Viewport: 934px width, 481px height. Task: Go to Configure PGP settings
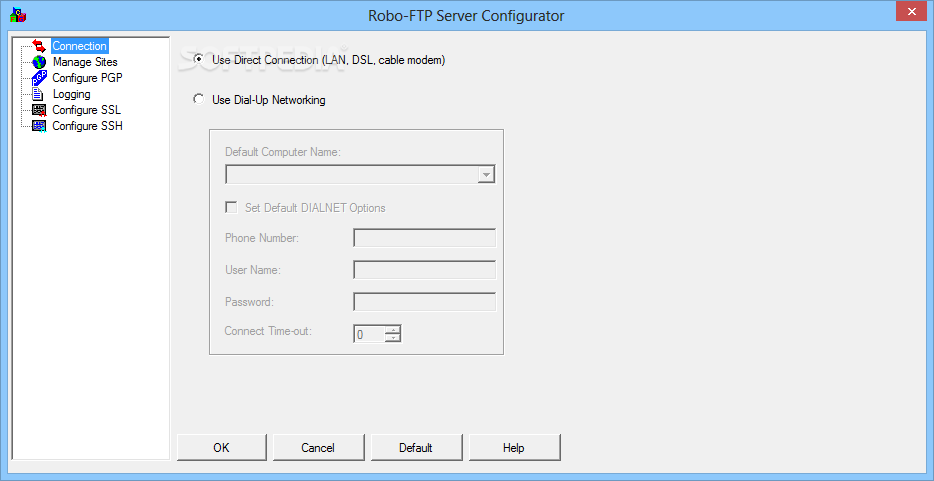tap(88, 78)
